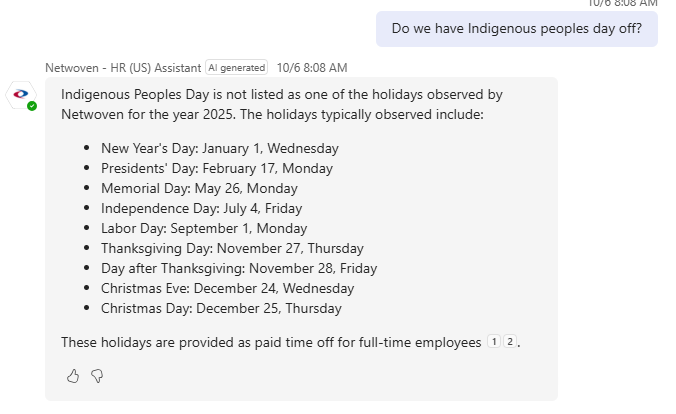This screenshot has height=414, width=676.
Task: Click the thumbs up like icon
Action: click(x=73, y=376)
